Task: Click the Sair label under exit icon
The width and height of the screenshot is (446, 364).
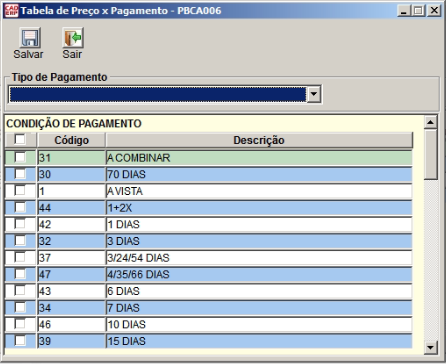Action: (x=72, y=54)
